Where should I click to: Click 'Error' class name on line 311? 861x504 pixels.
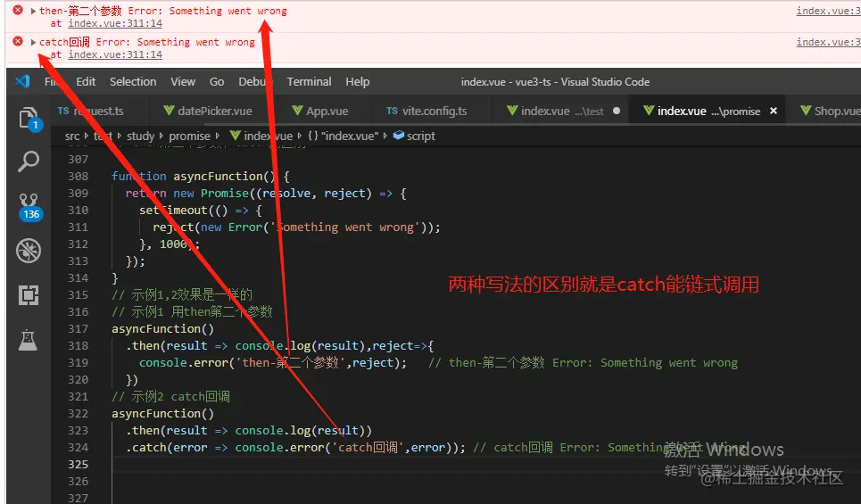pyautogui.click(x=245, y=227)
